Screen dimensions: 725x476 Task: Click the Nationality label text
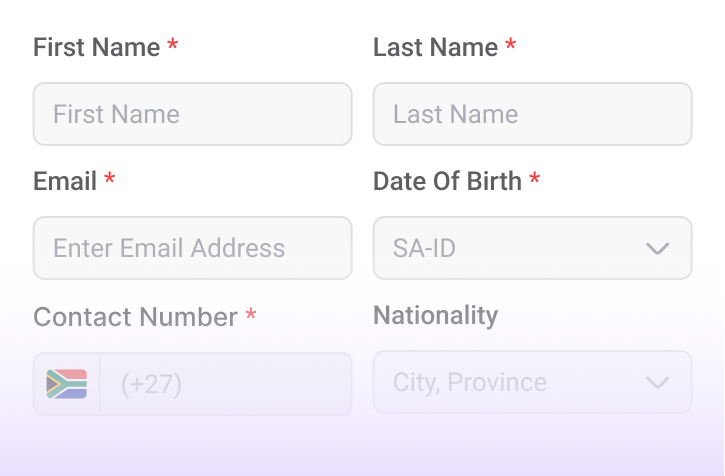click(435, 315)
